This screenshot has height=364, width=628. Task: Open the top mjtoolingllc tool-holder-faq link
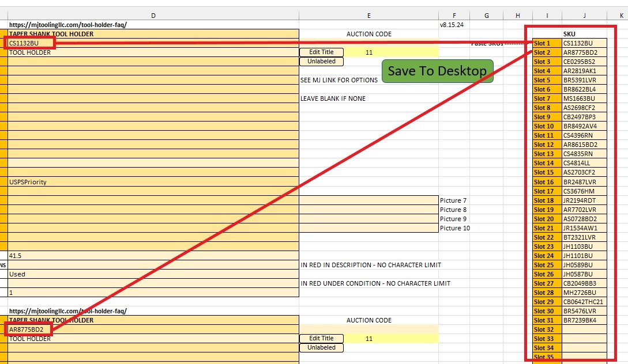click(x=68, y=25)
